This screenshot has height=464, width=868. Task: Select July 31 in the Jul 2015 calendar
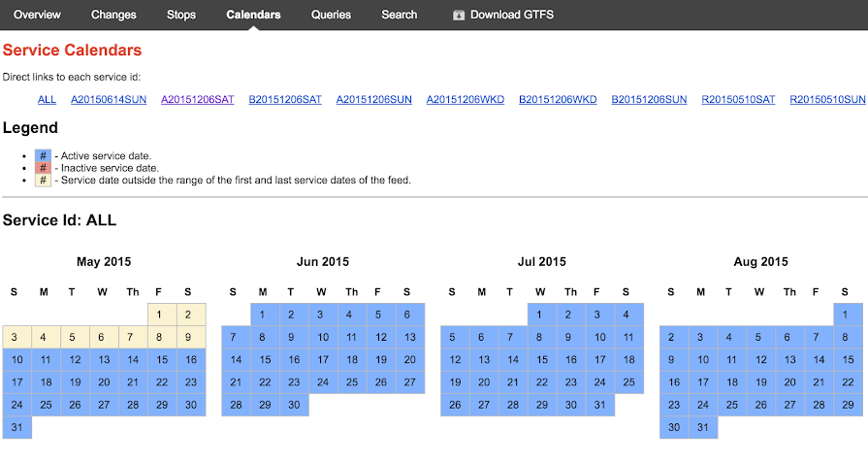click(600, 405)
